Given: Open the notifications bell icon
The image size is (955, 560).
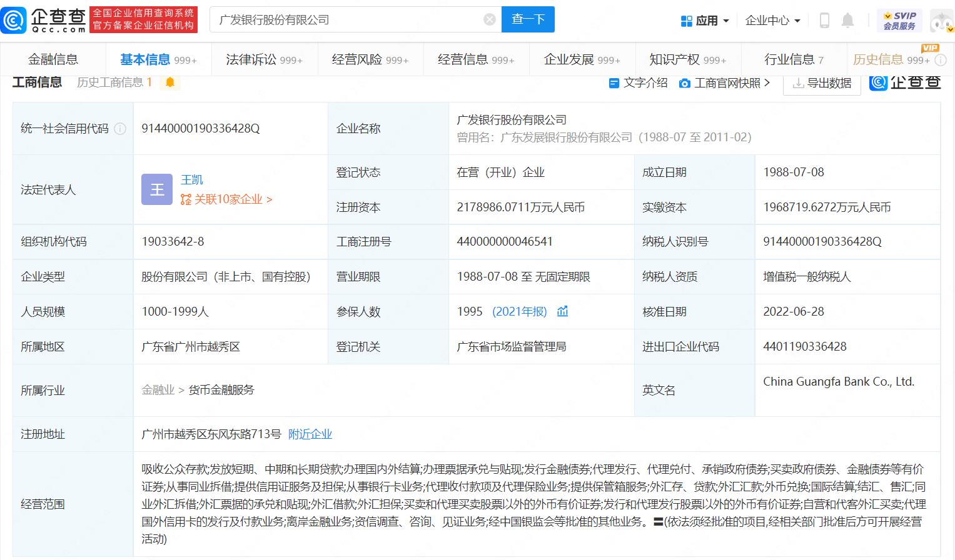Looking at the screenshot, I should point(847,21).
